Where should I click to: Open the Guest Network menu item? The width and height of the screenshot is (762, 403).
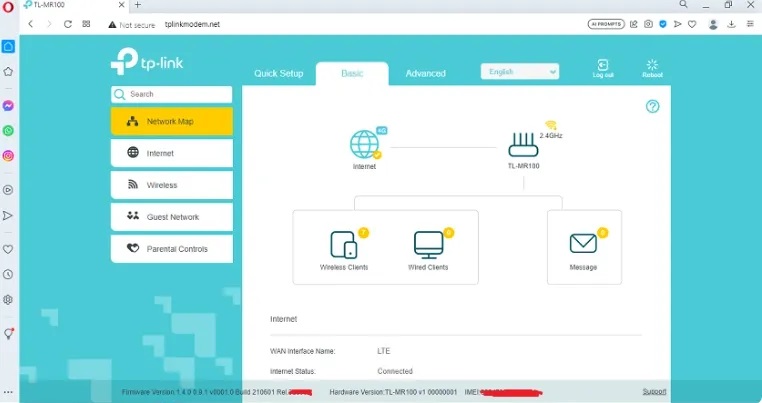[172, 217]
